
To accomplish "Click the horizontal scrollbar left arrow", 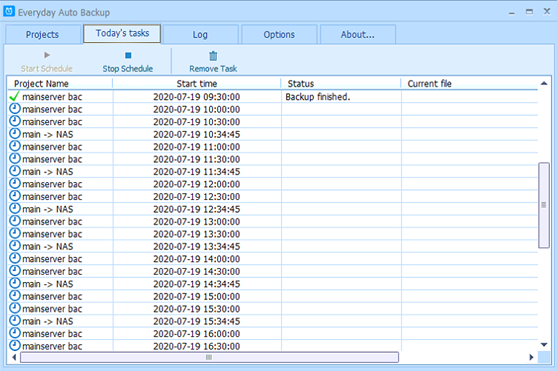I will tap(14, 357).
